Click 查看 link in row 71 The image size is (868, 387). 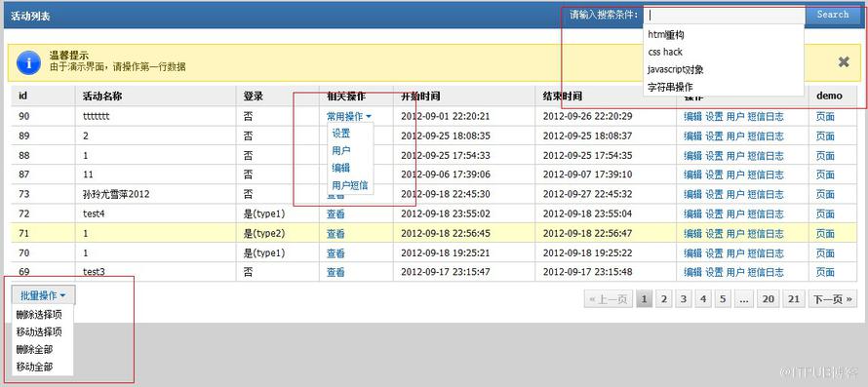click(x=335, y=234)
